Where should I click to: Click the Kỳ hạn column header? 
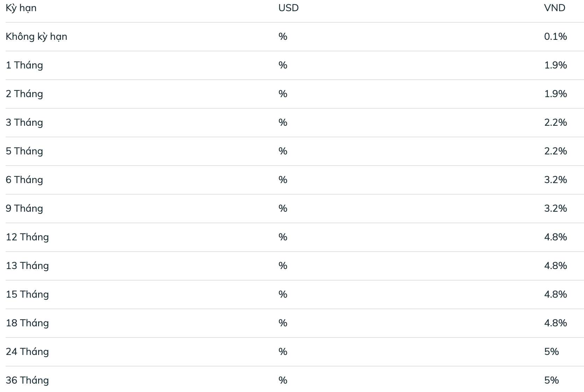click(x=21, y=8)
